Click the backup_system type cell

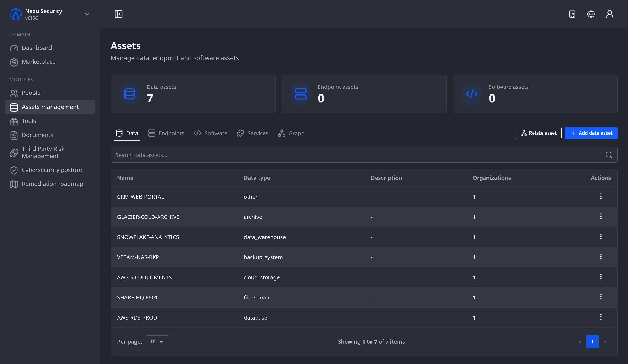point(263,257)
